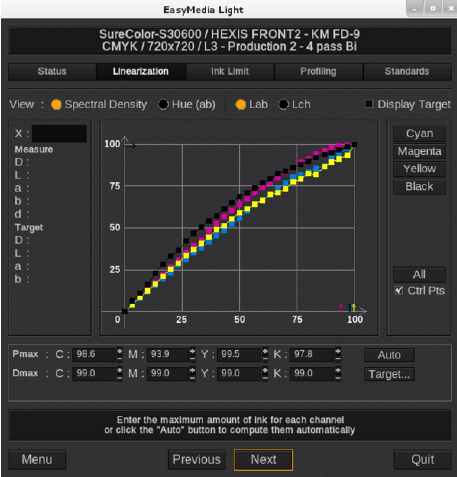Decrease Pmax M with its down arrow
Screen dimensions: 457x477
[x=192, y=358]
